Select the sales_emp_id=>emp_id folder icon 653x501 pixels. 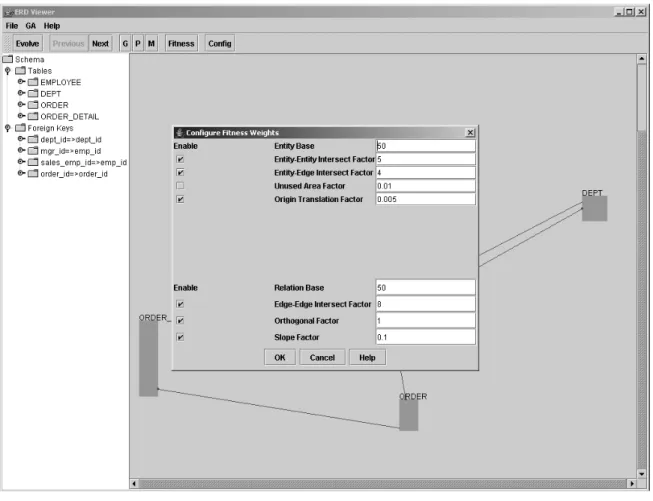click(x=33, y=162)
